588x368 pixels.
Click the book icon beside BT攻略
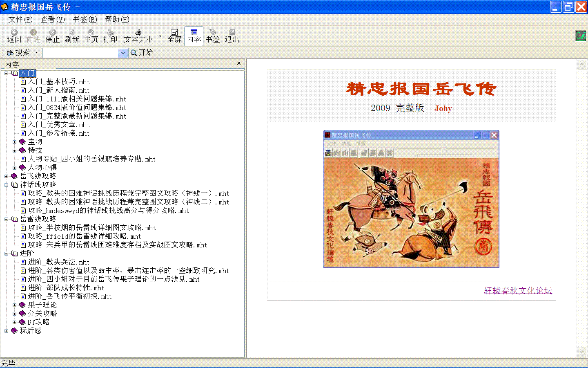click(x=22, y=322)
